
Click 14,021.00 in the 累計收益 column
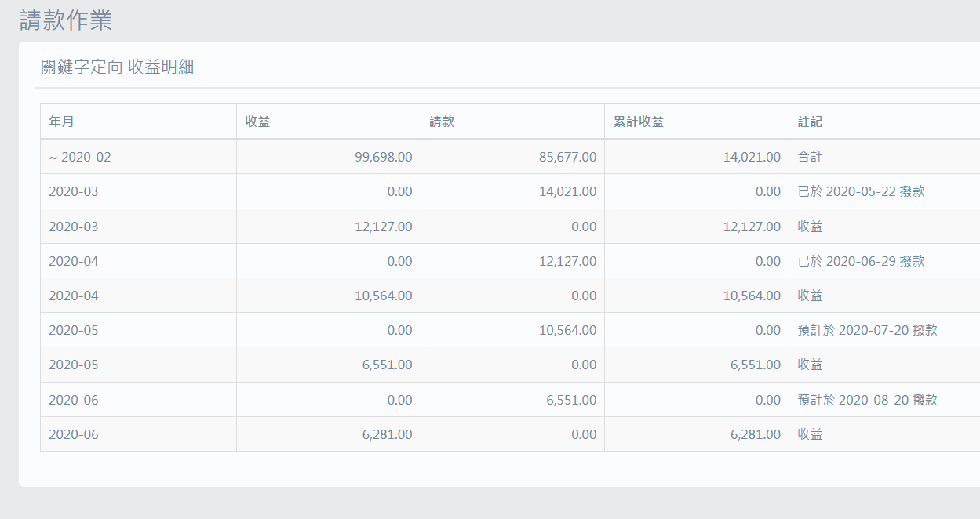[752, 157]
